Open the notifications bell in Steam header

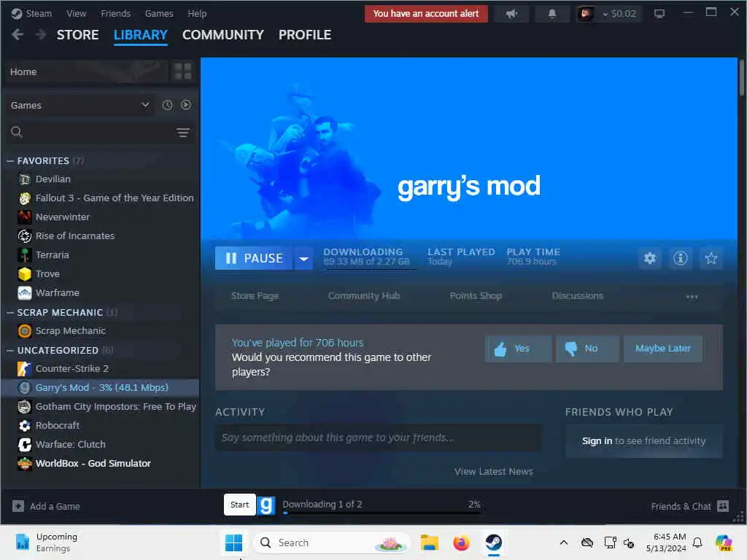coord(551,14)
